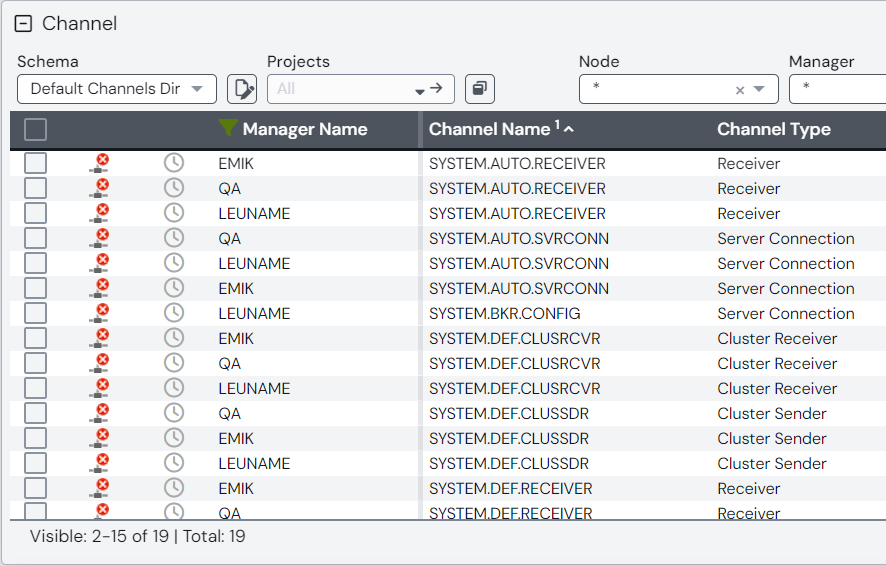Select SYSTEM.AUTO.SVRCONN in the EMIK row
The width and height of the screenshot is (886, 566).
coord(519,288)
